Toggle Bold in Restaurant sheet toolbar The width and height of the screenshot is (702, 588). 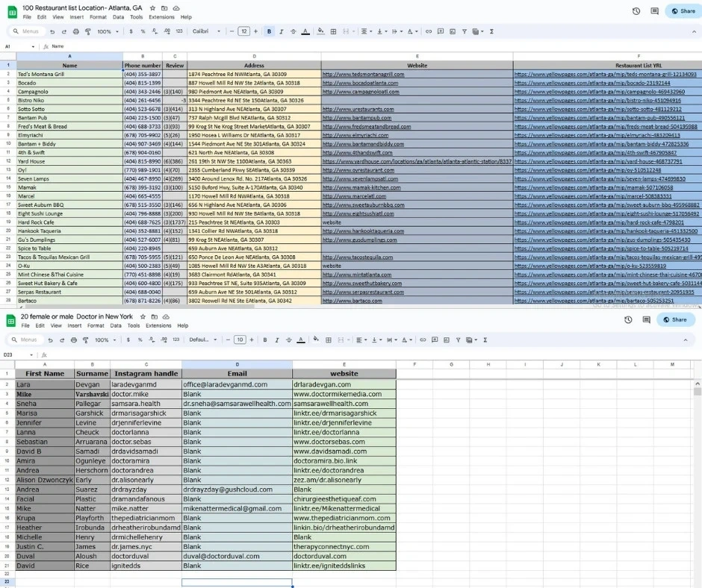click(269, 31)
